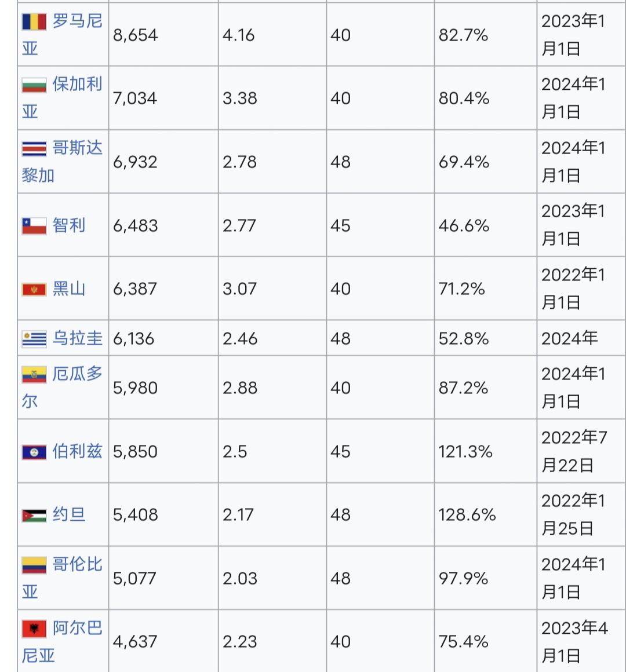Click the Uruguay flag icon

point(34,339)
